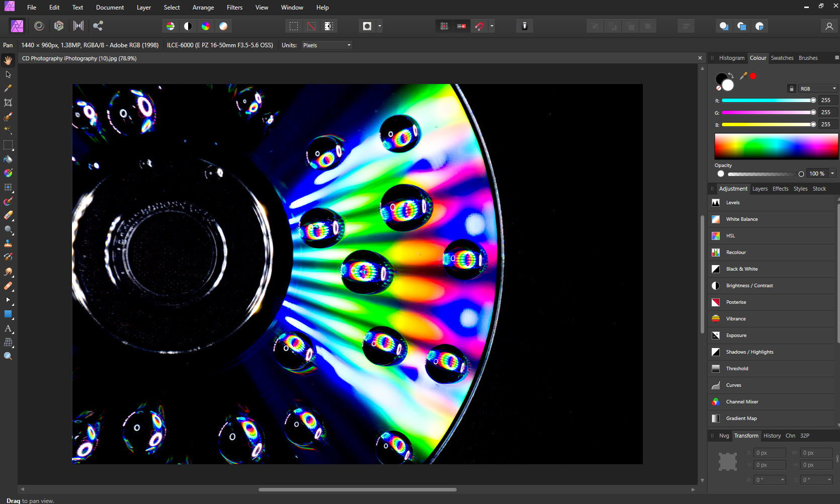Add a White Balance adjustment
The image size is (840, 504).
[772, 219]
